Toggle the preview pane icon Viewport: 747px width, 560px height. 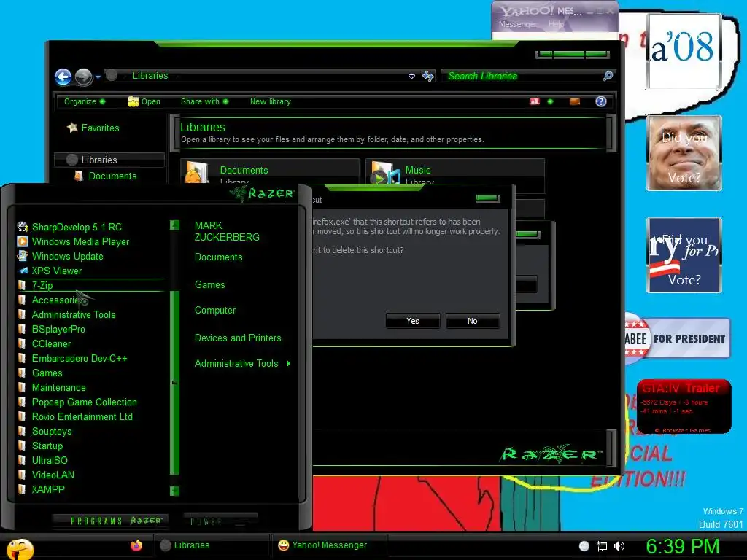click(x=575, y=101)
